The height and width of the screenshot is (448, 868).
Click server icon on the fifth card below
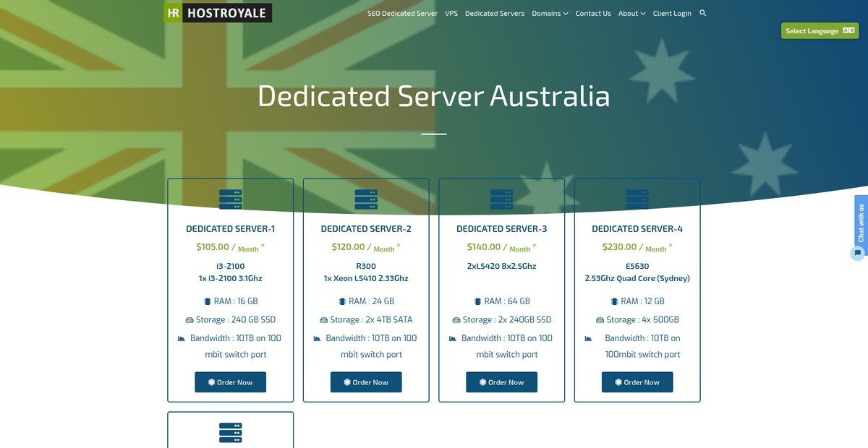tap(231, 433)
